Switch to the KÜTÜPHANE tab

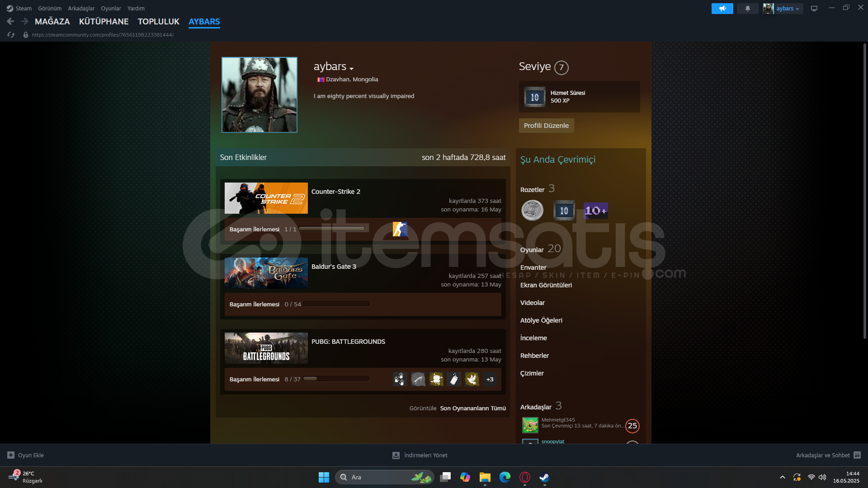click(x=104, y=22)
